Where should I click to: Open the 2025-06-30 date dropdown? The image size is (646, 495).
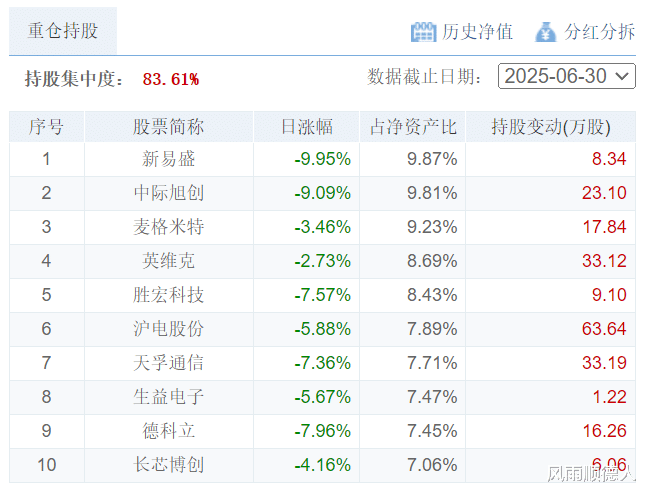(566, 76)
